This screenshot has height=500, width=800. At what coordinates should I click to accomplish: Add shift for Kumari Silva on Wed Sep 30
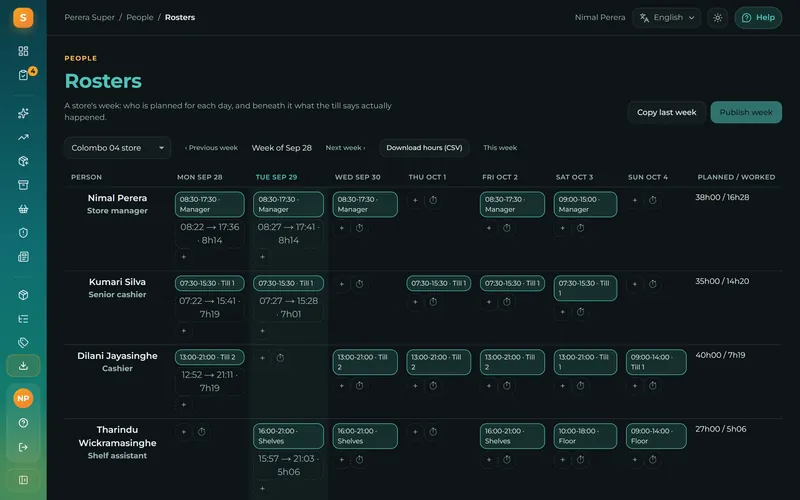coord(342,284)
